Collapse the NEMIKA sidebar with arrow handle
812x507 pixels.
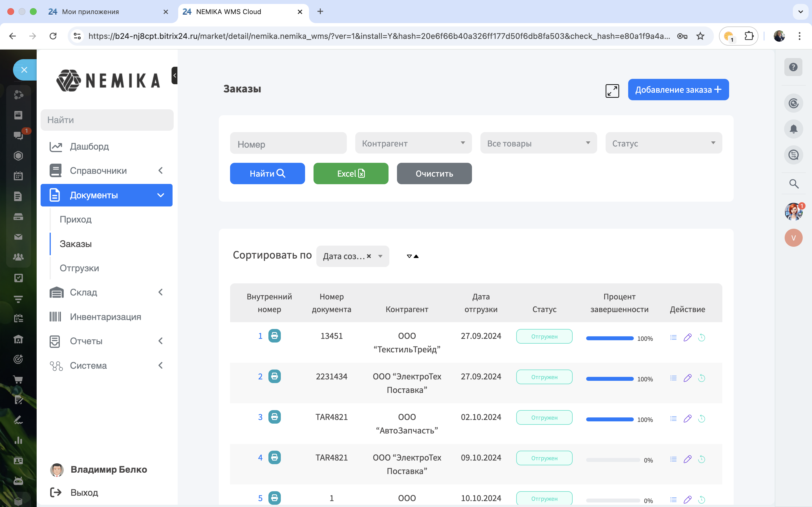175,75
